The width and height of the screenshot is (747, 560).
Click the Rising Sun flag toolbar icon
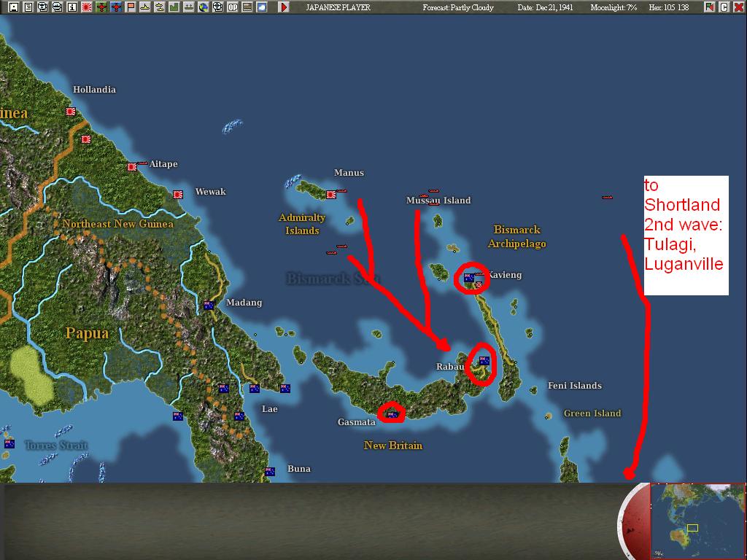coord(87,7)
